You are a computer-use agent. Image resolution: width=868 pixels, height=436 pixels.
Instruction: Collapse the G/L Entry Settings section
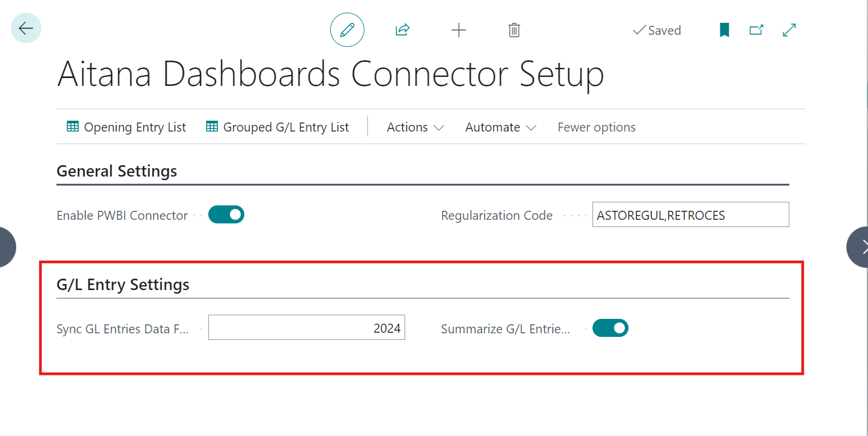coord(123,285)
